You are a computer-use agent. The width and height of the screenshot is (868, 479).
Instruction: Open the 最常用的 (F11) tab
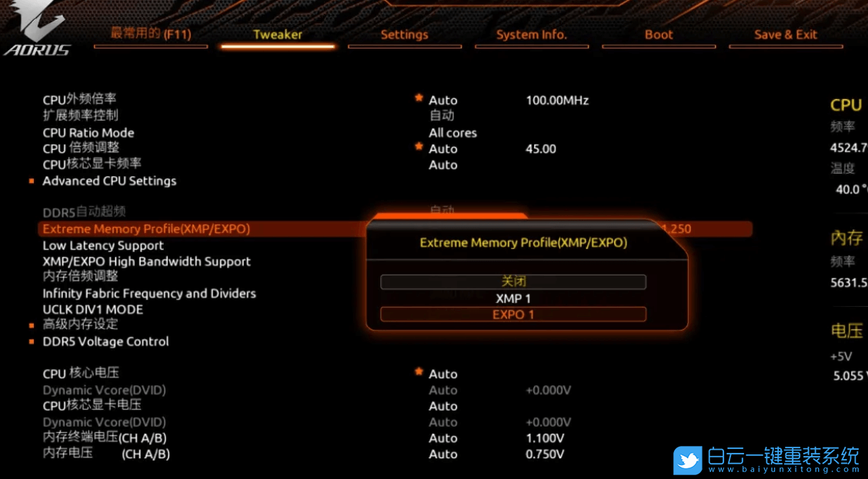tap(151, 34)
